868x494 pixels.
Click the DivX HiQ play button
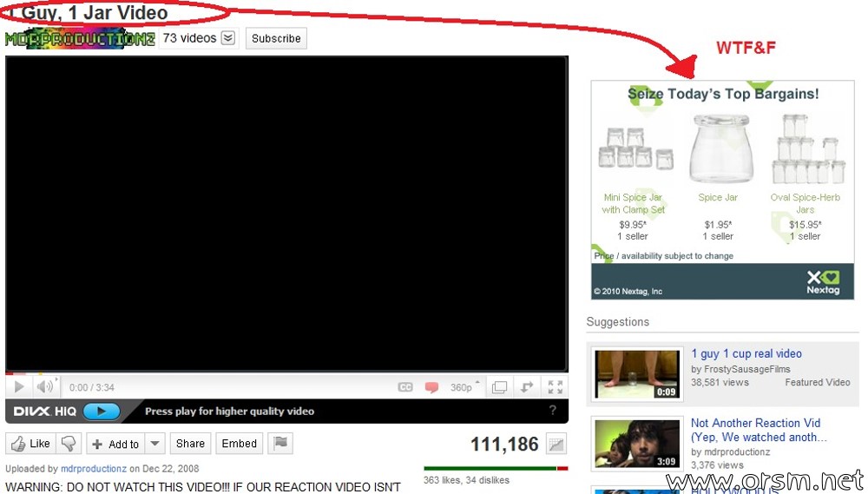pyautogui.click(x=102, y=412)
